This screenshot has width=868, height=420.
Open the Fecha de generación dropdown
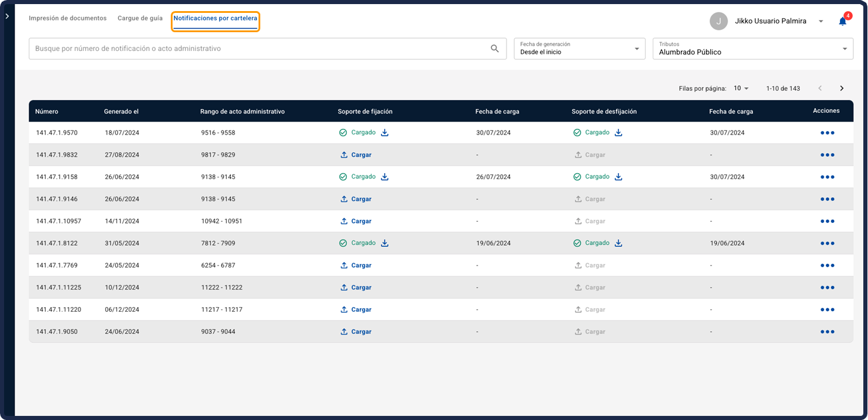(579, 49)
